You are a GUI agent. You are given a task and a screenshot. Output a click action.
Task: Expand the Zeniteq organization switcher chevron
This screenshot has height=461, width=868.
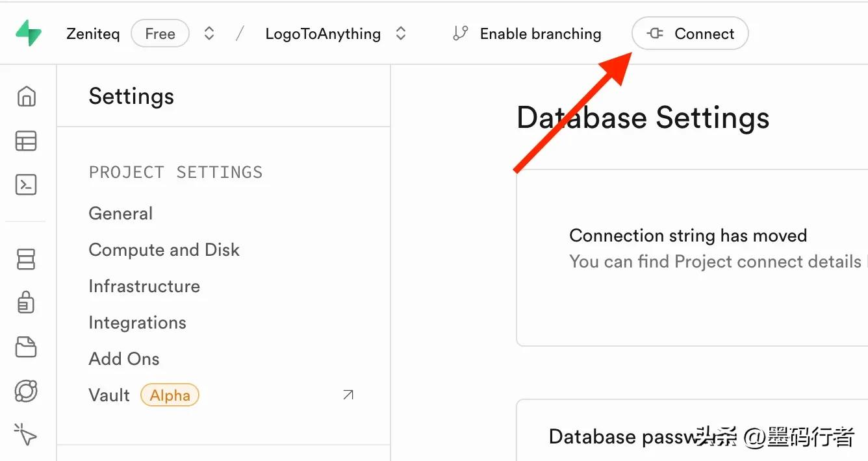pyautogui.click(x=209, y=34)
